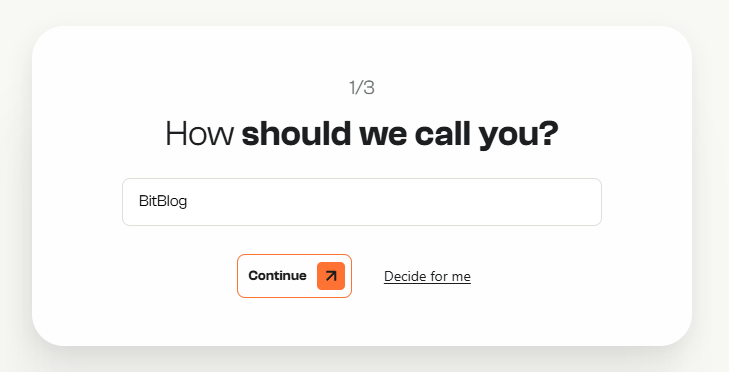This screenshot has height=372, width=729.
Task: Focus the name input field
Action: (x=362, y=202)
